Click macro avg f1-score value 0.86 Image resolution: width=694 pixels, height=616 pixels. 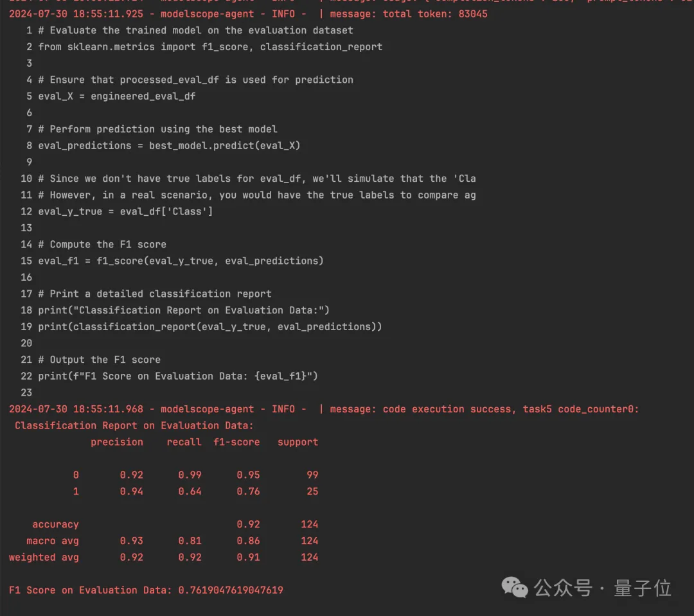coord(248,541)
